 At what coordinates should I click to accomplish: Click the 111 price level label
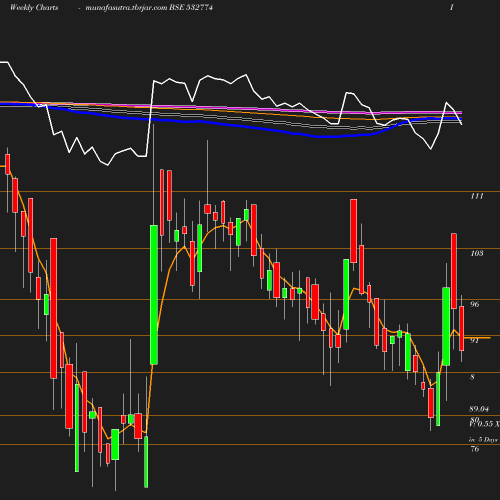pyautogui.click(x=477, y=196)
